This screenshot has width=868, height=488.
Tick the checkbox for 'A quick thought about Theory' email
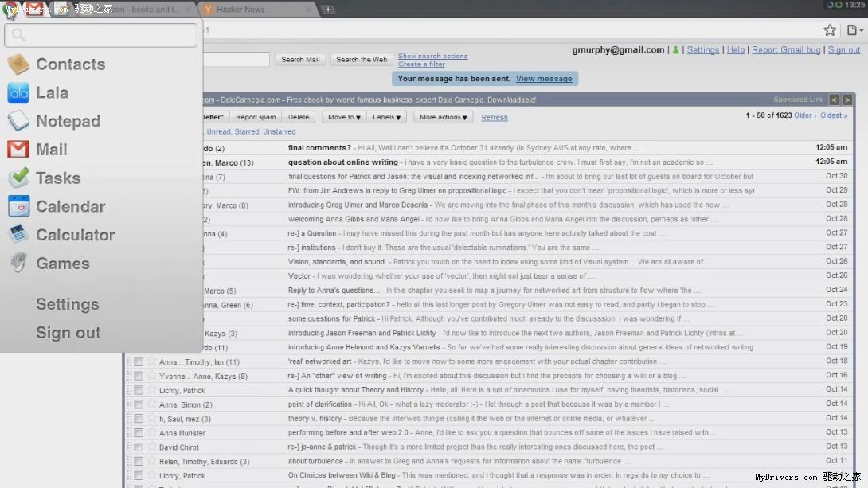[139, 390]
